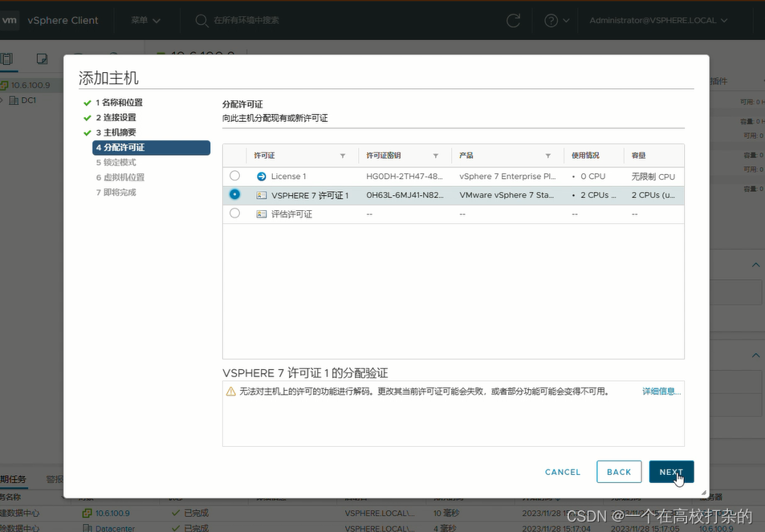The height and width of the screenshot is (532, 765).
Task: Go to step 1 名称和位置
Action: pyautogui.click(x=119, y=103)
